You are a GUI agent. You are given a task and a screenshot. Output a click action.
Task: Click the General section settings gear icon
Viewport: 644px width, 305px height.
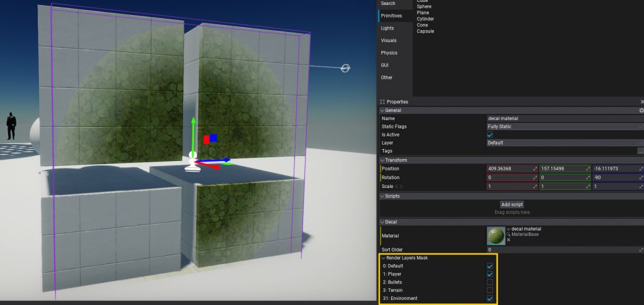641,111
